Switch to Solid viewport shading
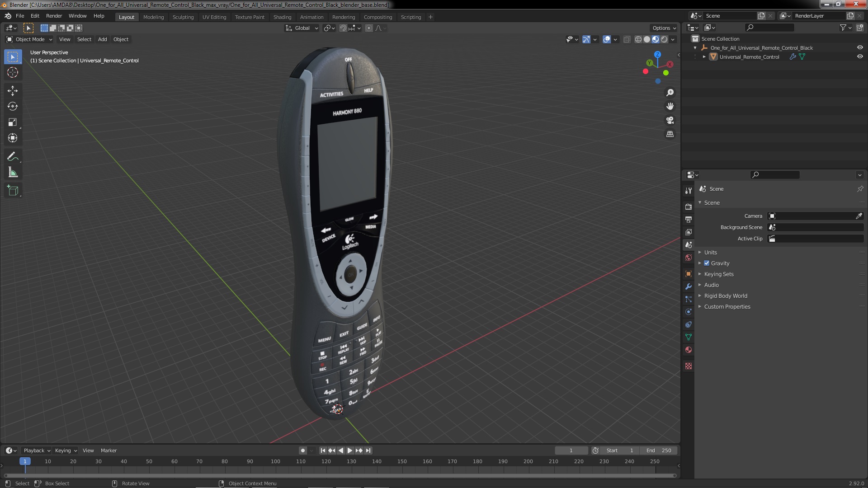The height and width of the screenshot is (488, 868). 647,39
